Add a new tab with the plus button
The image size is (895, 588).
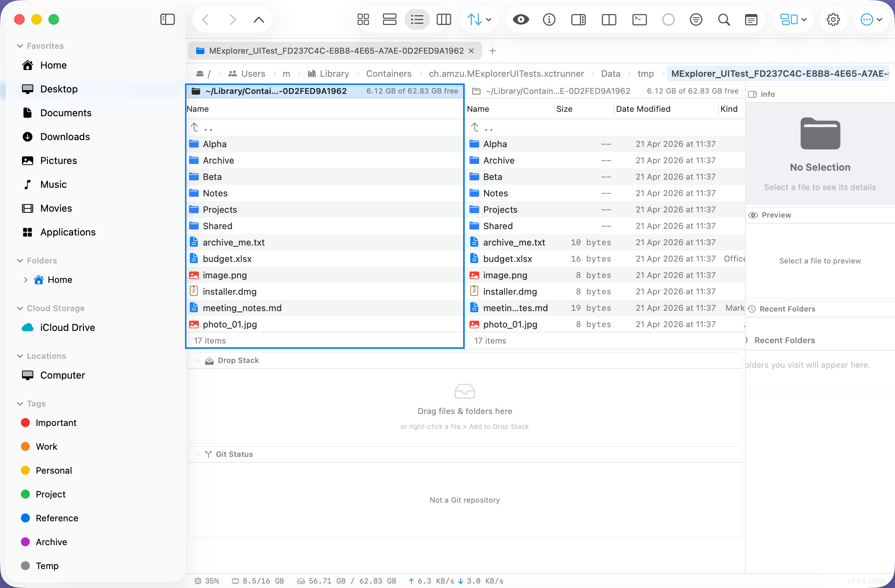point(492,51)
